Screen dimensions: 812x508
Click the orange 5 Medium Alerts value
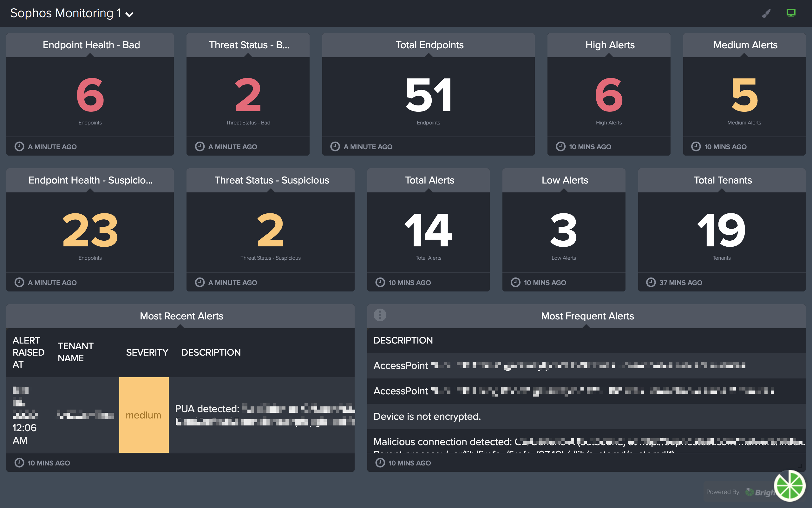744,95
